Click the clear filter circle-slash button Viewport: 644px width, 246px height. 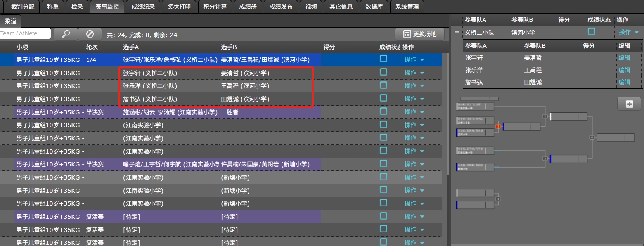point(90,34)
